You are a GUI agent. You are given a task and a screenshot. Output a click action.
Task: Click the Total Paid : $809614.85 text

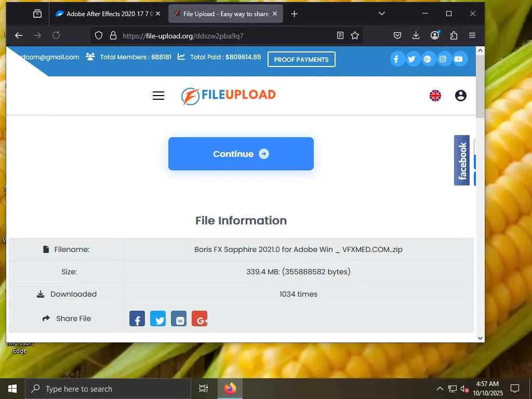click(225, 57)
